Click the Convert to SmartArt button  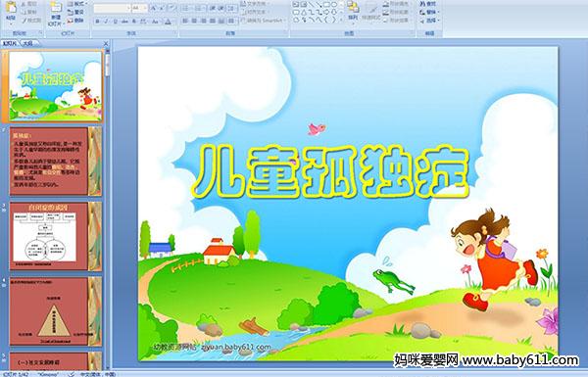point(264,21)
